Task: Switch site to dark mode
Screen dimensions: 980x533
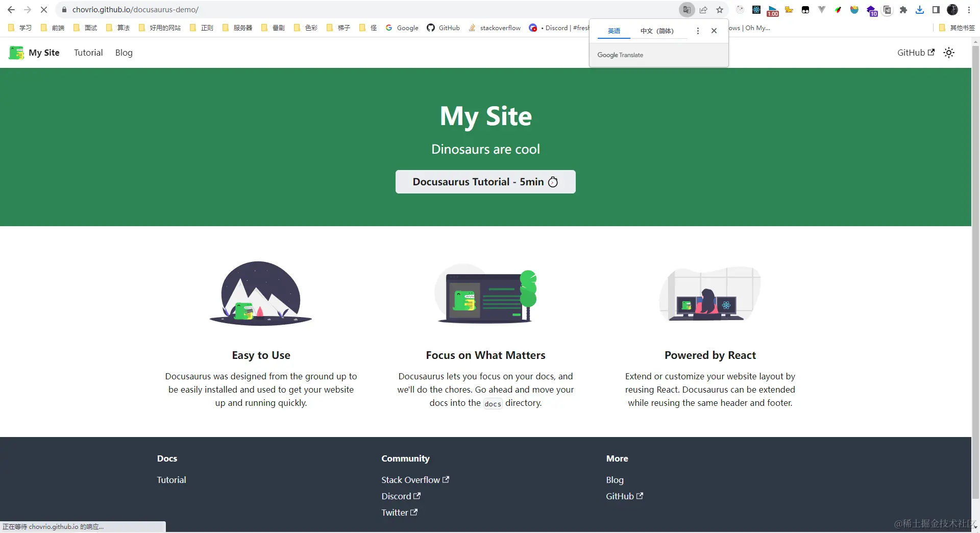Action: (x=949, y=53)
